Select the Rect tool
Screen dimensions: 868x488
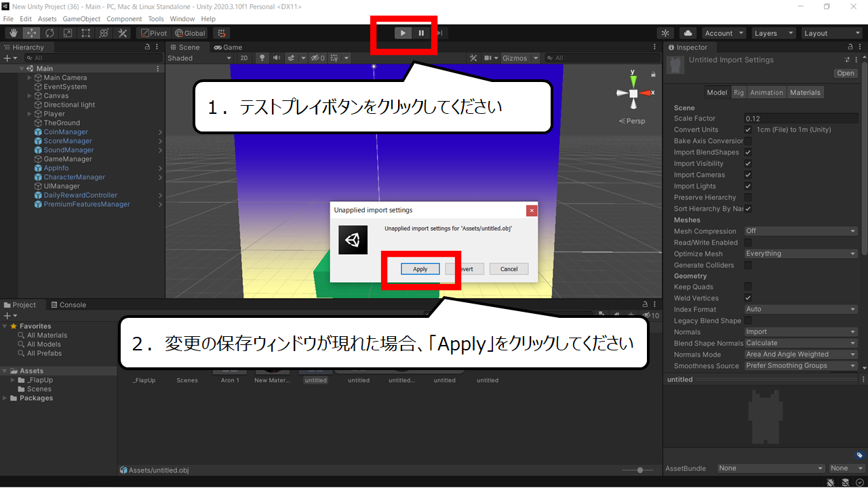pos(86,33)
